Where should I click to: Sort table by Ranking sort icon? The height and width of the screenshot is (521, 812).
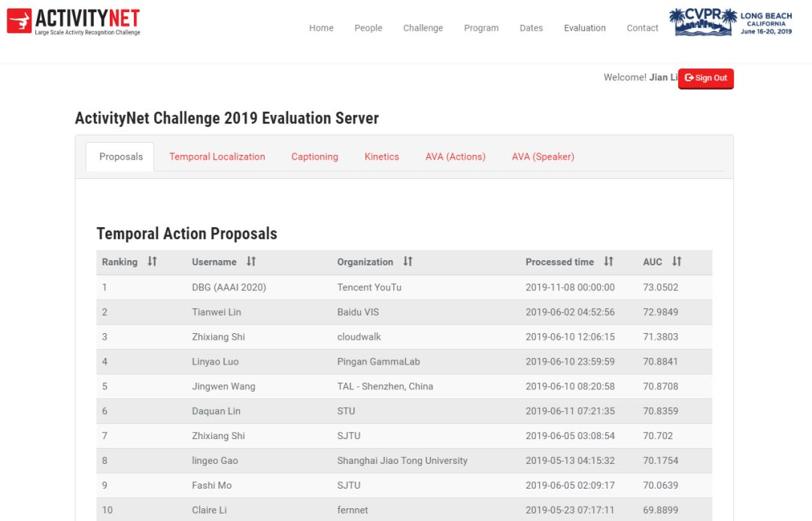pyautogui.click(x=152, y=262)
